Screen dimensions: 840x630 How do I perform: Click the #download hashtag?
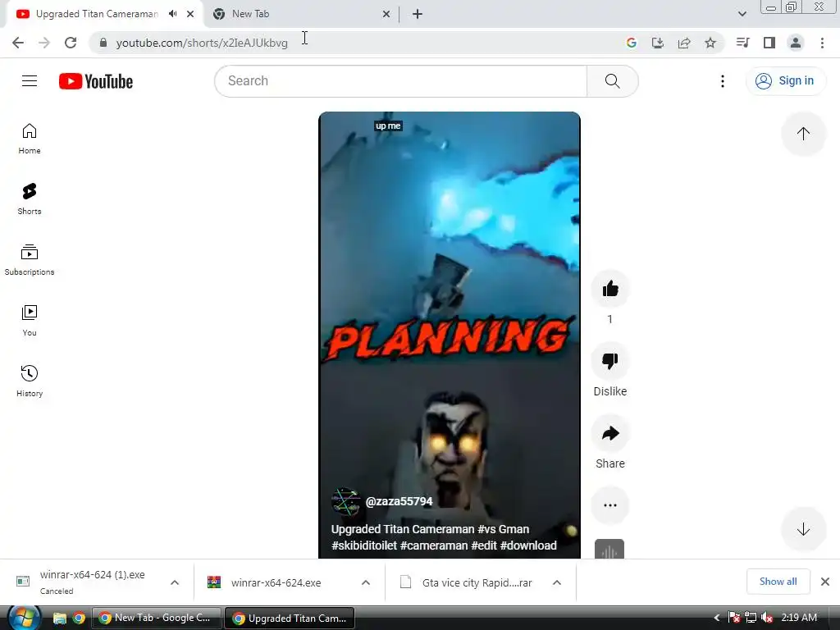pos(528,546)
